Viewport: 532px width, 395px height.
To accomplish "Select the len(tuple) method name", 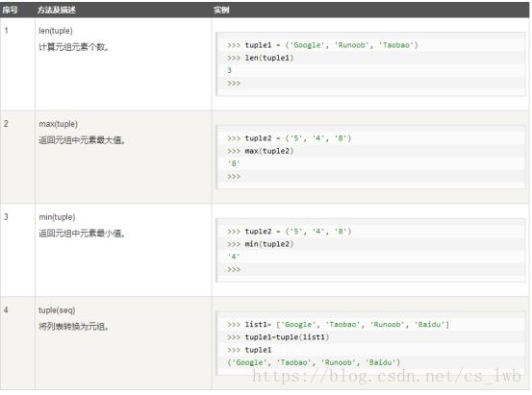I will pyautogui.click(x=56, y=31).
